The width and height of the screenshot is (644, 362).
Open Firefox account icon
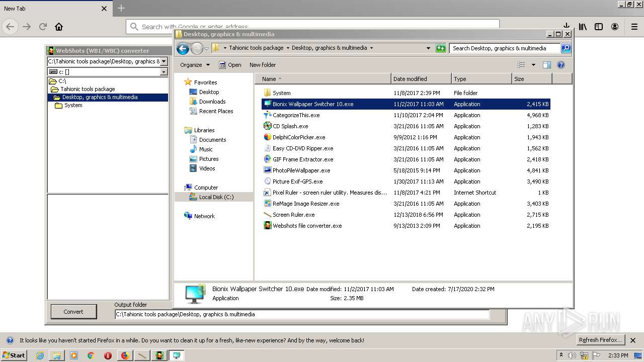pyautogui.click(x=615, y=27)
